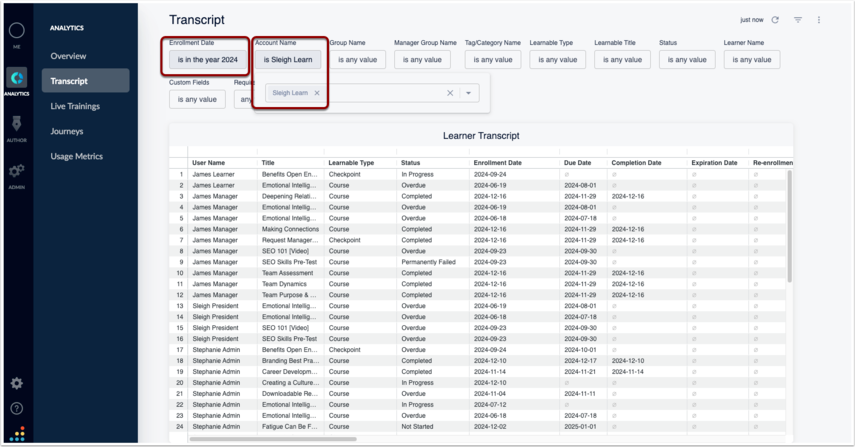This screenshot has height=447, width=855.
Task: Sort by the Enrollment Date column header
Action: coord(497,163)
